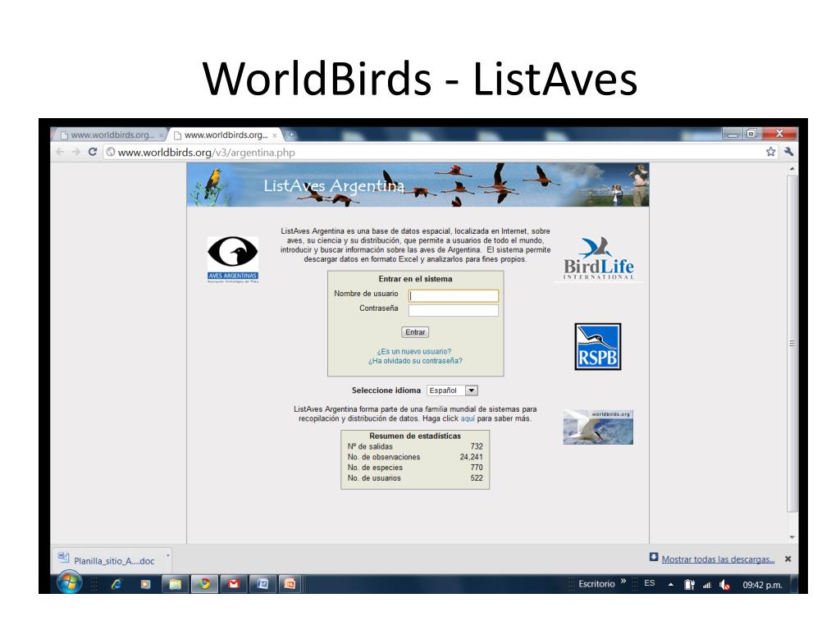Click Mostrar todas las descargas link
The image size is (840, 630).
(x=718, y=559)
